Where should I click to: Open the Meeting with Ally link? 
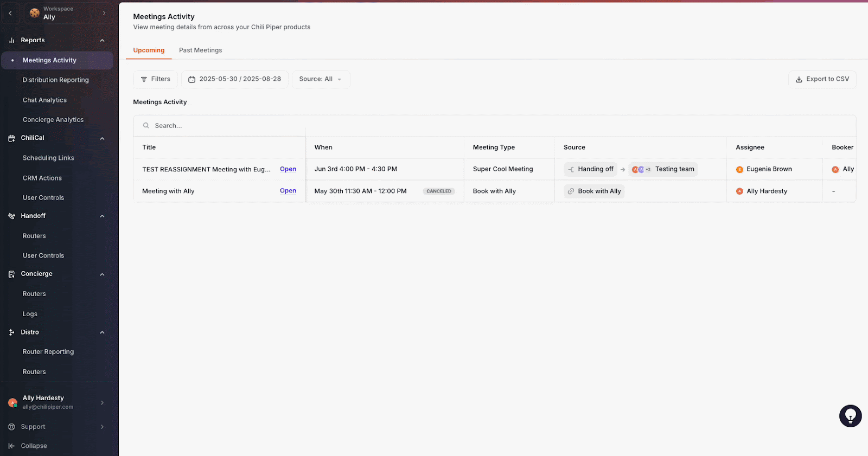click(x=288, y=191)
